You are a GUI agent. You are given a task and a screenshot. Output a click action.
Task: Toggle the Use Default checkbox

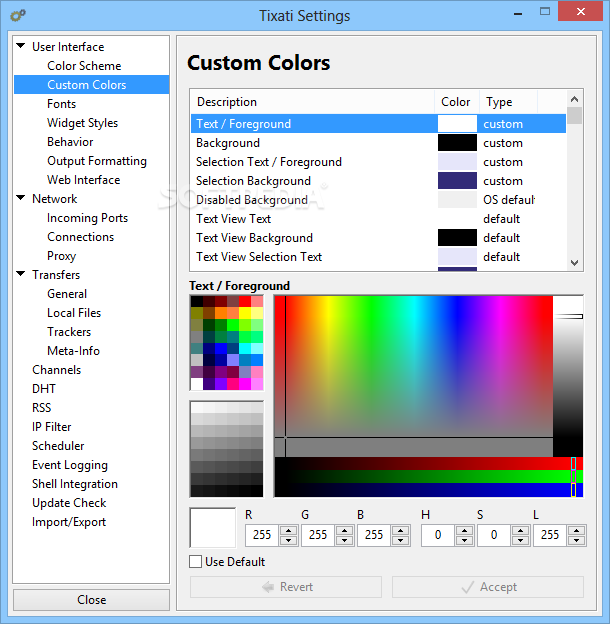[195, 562]
